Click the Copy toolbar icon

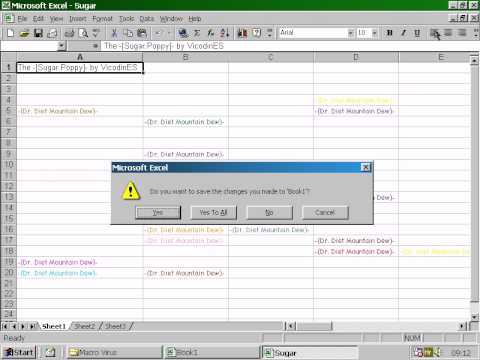[x=128, y=33]
